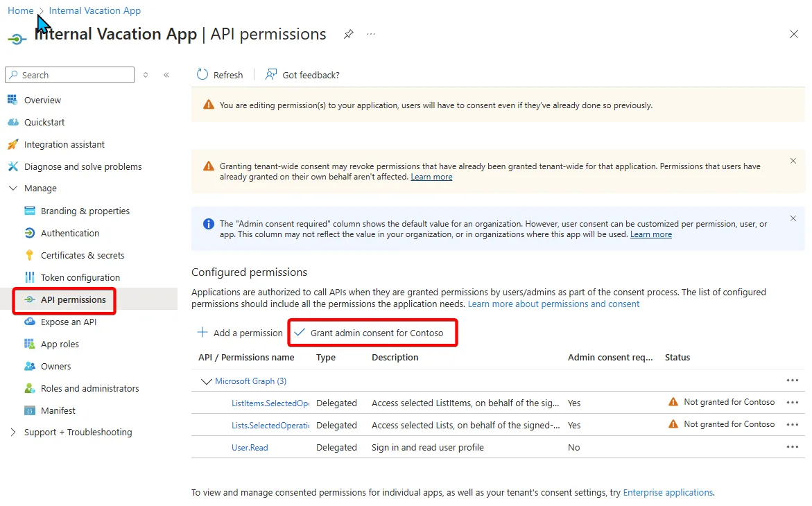Open Enterprise applications link
The width and height of the screenshot is (812, 506).
pos(668,493)
